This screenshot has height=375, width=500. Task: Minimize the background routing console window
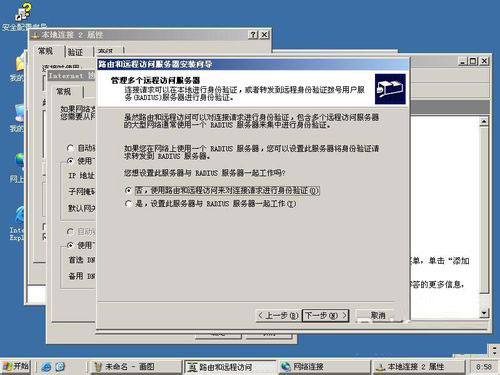(463, 61)
